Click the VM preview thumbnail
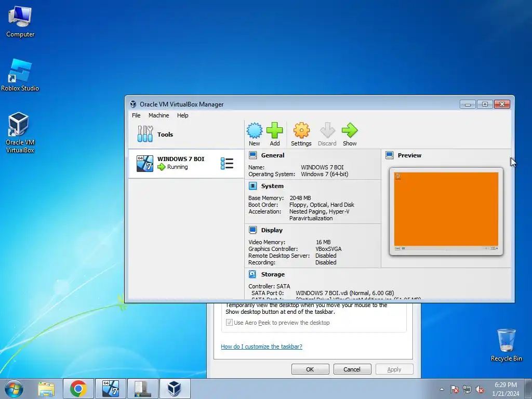Viewport: 532px width, 399px height. tap(446, 211)
